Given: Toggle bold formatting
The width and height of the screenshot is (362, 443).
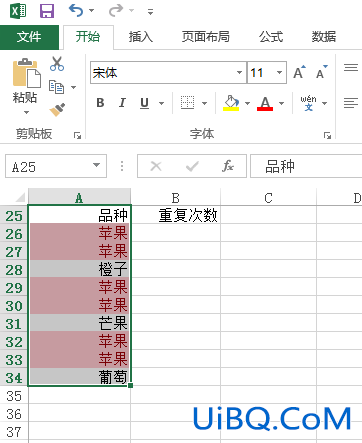Looking at the screenshot, I should pyautogui.click(x=100, y=103).
